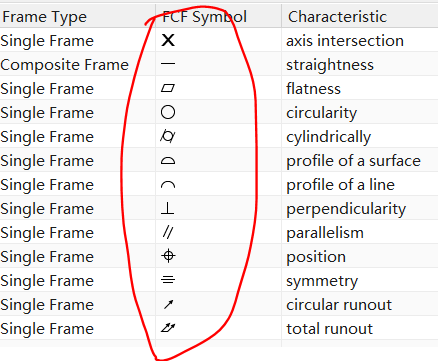The height and width of the screenshot is (361, 438).
Task: Click the cylindricity symbol icon
Action: (x=168, y=136)
